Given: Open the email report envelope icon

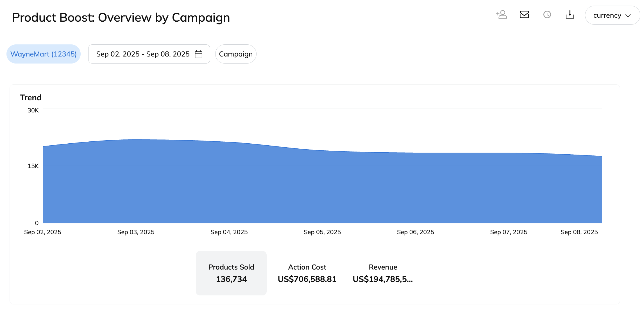Looking at the screenshot, I should [x=524, y=15].
